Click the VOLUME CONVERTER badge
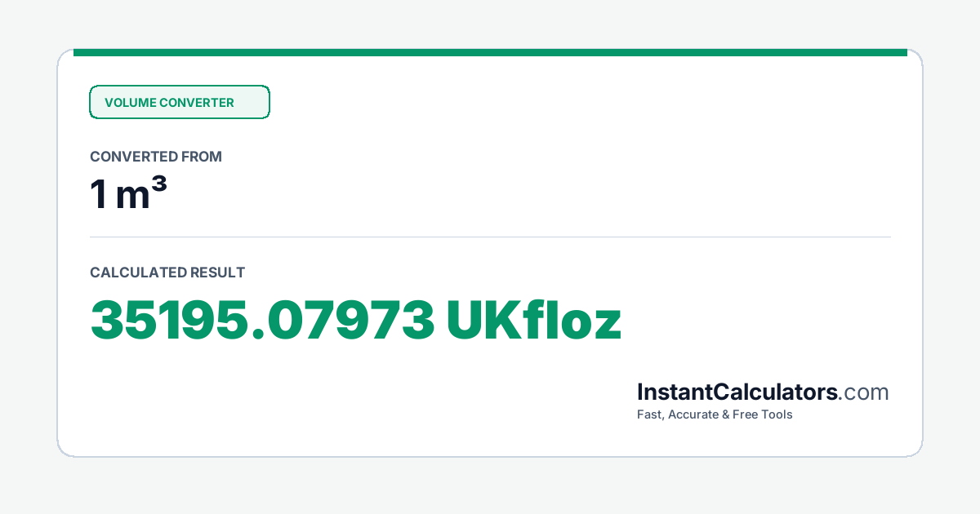The width and height of the screenshot is (980, 514). tap(180, 102)
